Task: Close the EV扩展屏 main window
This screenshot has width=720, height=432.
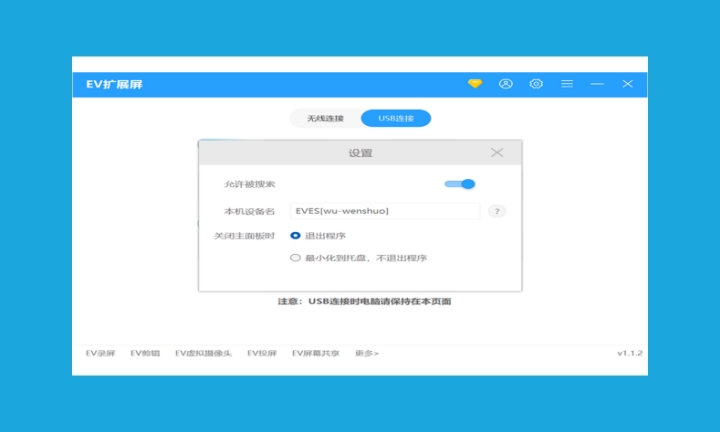Action: click(x=627, y=84)
